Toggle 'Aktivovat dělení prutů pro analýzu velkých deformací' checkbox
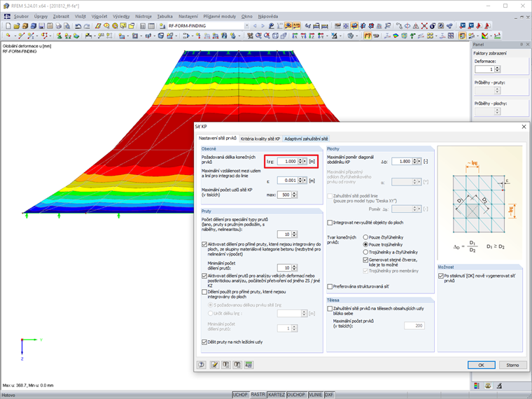532x399 pixels. [x=204, y=276]
